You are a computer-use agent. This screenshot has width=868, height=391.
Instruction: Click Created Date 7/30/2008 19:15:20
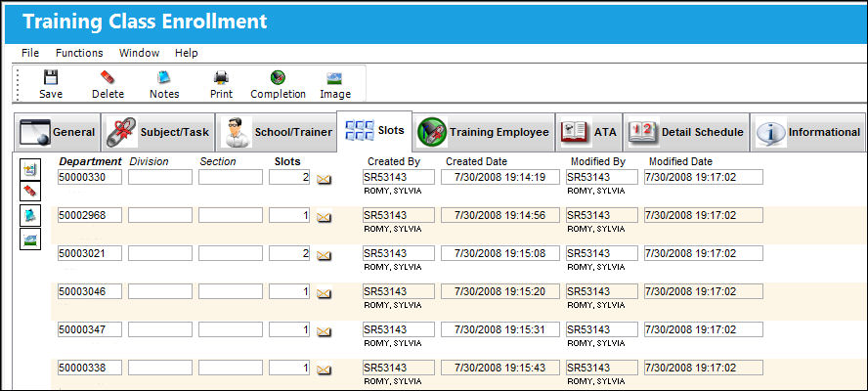[x=500, y=291]
